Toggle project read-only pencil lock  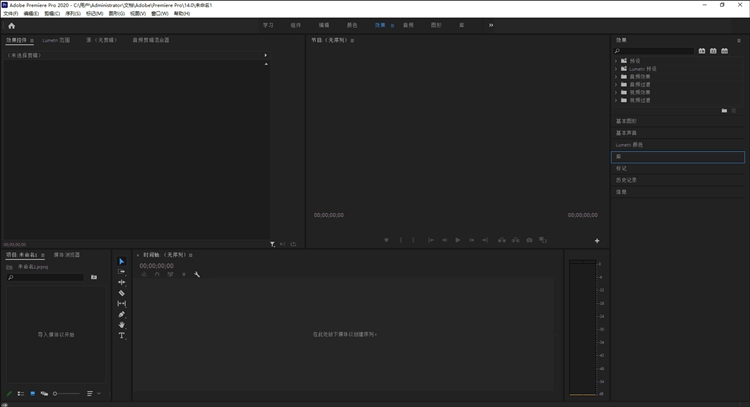tap(9, 393)
